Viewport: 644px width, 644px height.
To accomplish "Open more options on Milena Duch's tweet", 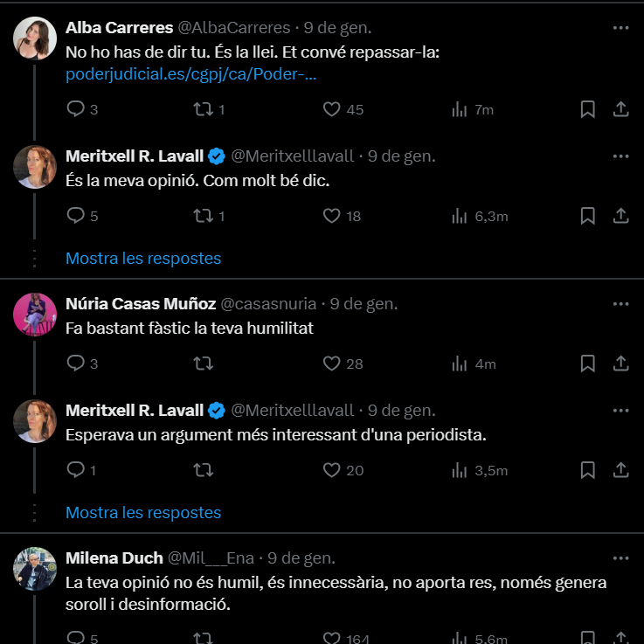I will point(620,557).
